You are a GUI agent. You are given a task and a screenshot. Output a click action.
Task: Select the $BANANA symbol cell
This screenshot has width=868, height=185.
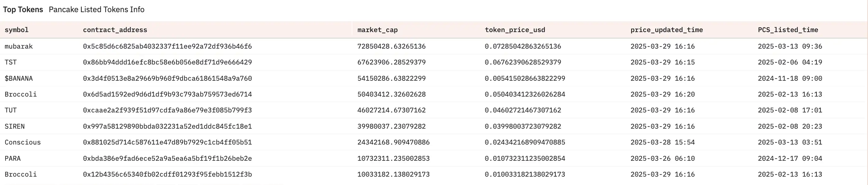coord(19,78)
